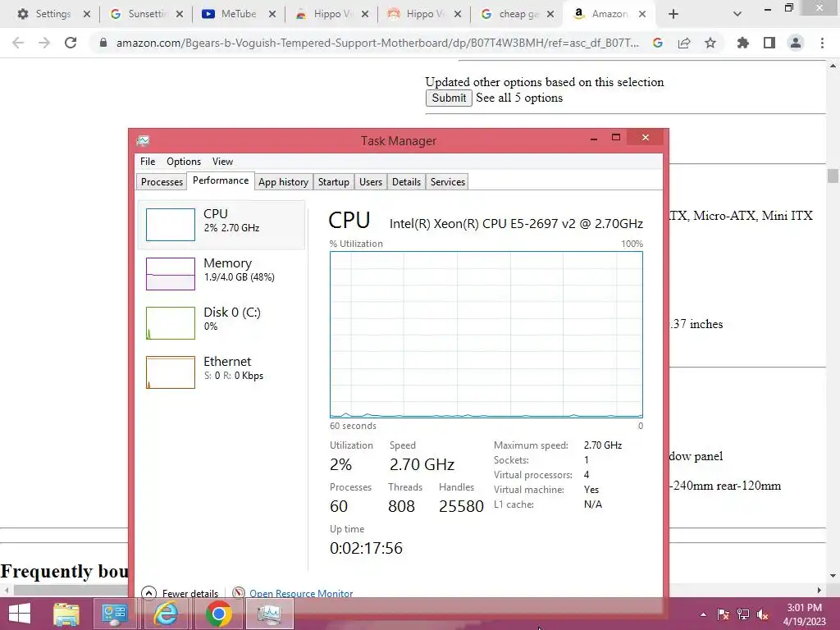Image resolution: width=840 pixels, height=630 pixels.
Task: Open Windows Start button
Action: [x=20, y=614]
